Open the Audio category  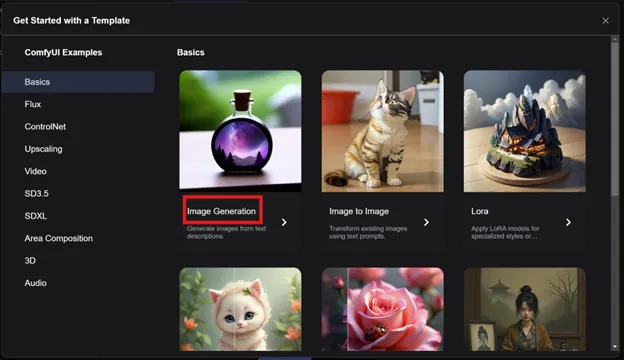(x=35, y=283)
